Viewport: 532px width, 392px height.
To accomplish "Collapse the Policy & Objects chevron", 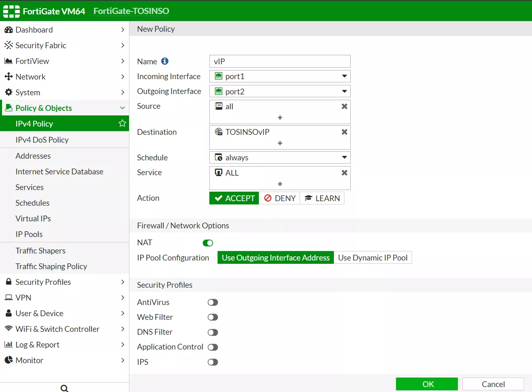I will click(x=122, y=108).
